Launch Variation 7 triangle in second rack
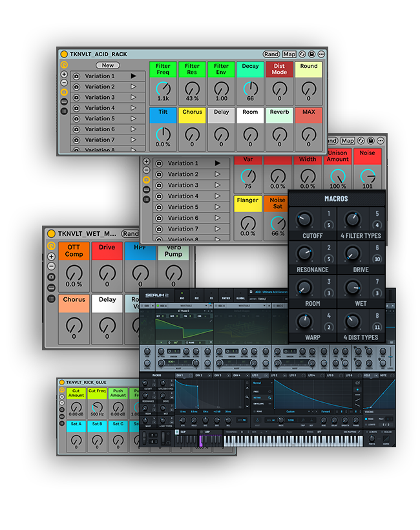 tap(217, 229)
